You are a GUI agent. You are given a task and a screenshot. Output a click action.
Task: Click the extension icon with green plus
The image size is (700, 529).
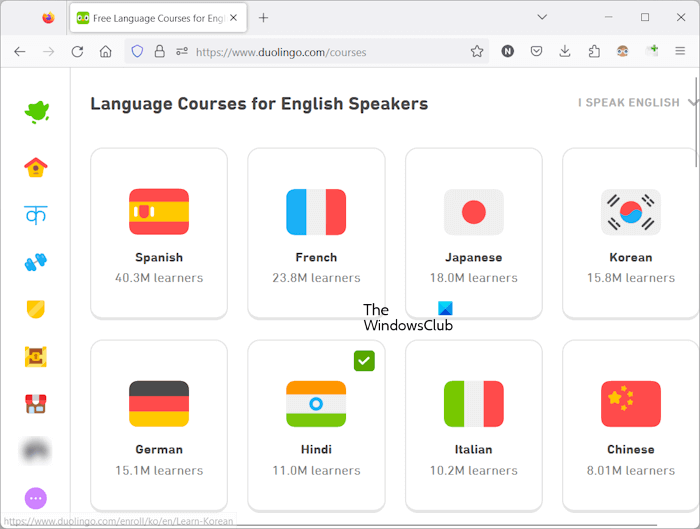coord(652,51)
